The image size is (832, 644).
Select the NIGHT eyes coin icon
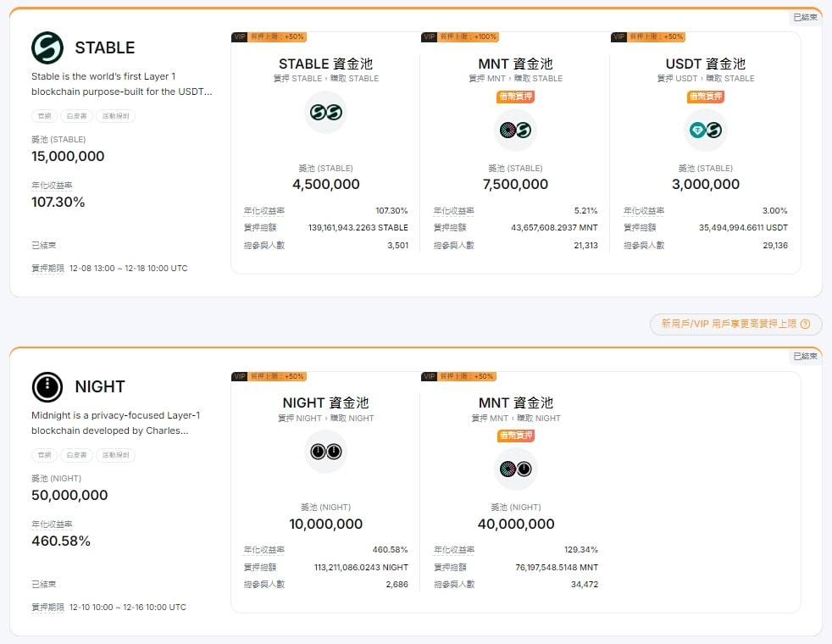point(325,452)
